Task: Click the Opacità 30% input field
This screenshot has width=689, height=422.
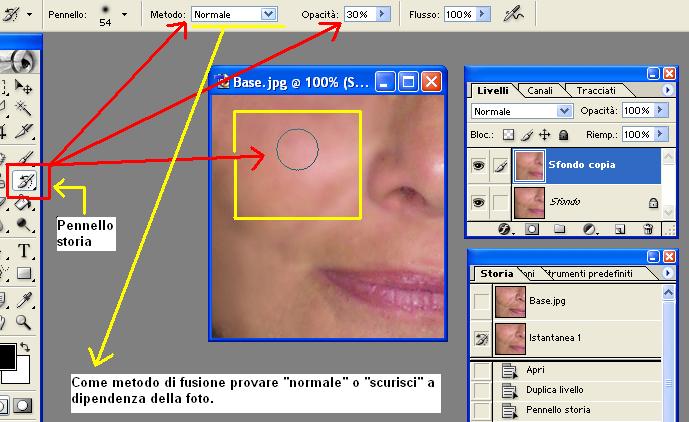Action: tap(357, 15)
